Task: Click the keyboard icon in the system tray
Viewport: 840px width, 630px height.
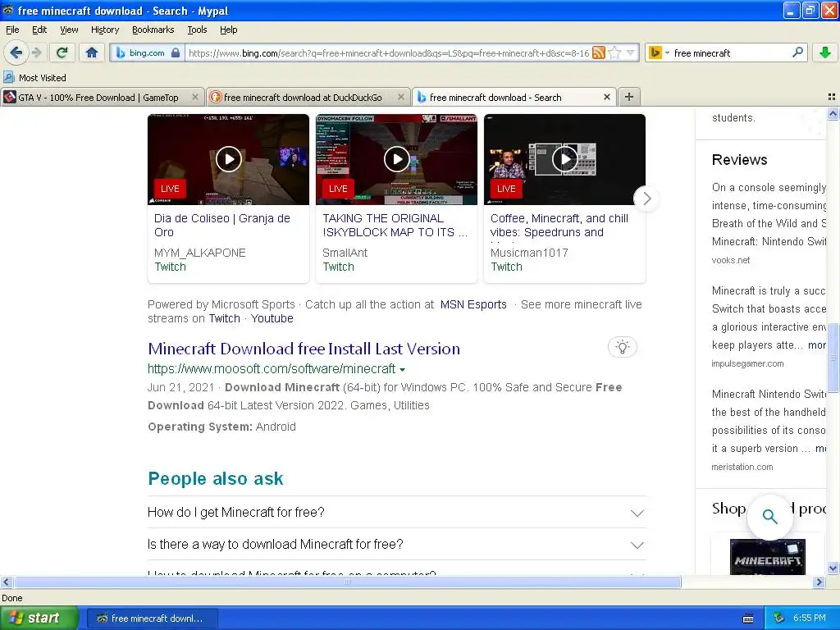Action: (748, 619)
